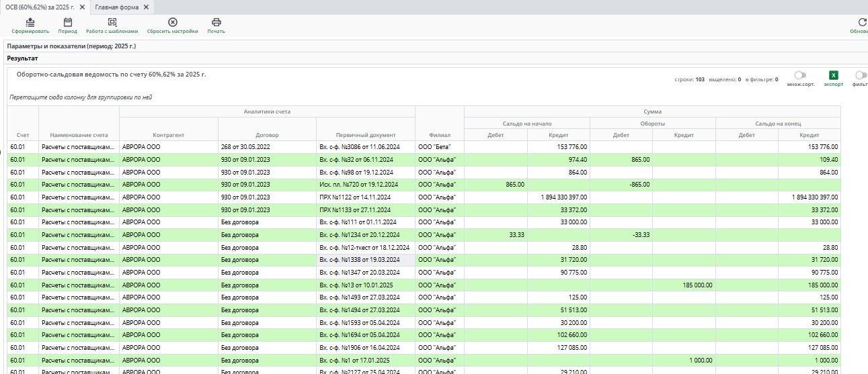Screen dimensions: 868x374
Task: Close the ОСВ (60%,62%) tab
Action: (82, 7)
